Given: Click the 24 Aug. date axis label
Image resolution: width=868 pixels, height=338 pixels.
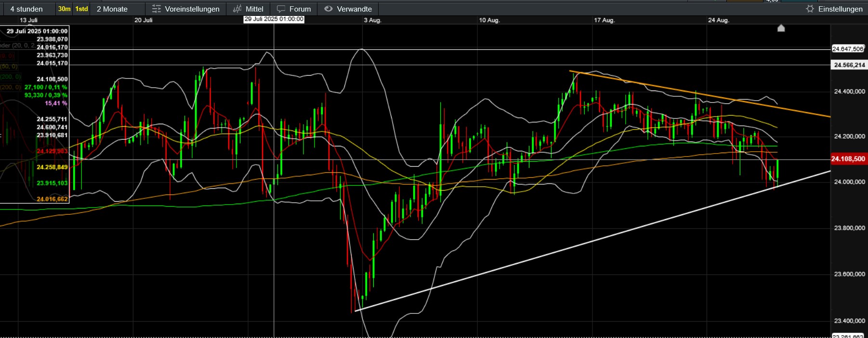Looking at the screenshot, I should pyautogui.click(x=719, y=20).
